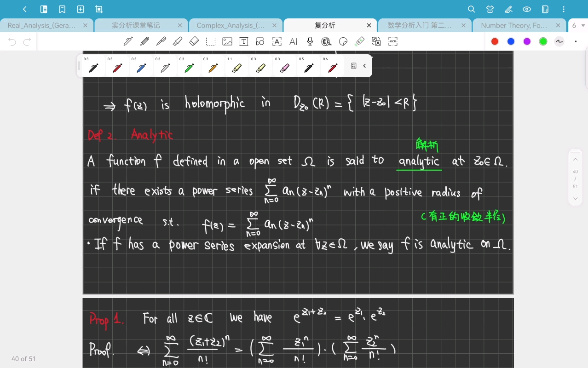Open the stroke line style selector

click(x=559, y=41)
